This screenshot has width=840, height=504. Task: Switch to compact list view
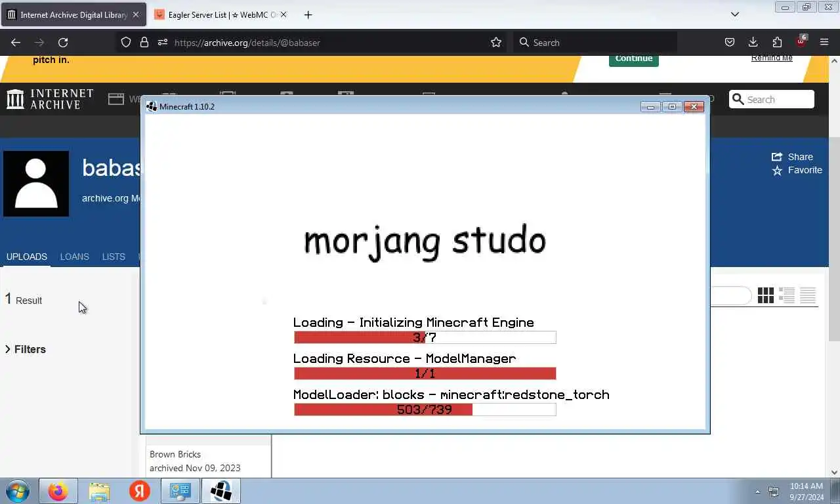808,295
